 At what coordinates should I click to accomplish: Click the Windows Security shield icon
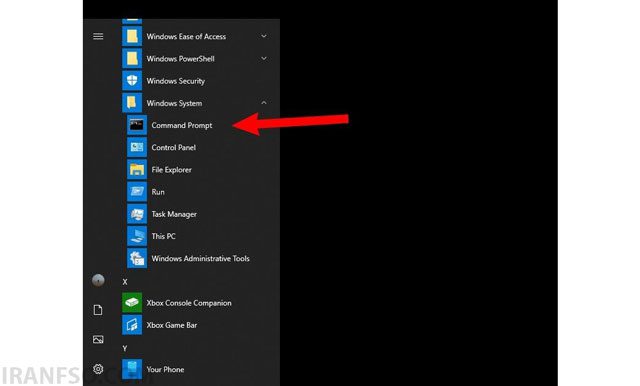(x=132, y=81)
